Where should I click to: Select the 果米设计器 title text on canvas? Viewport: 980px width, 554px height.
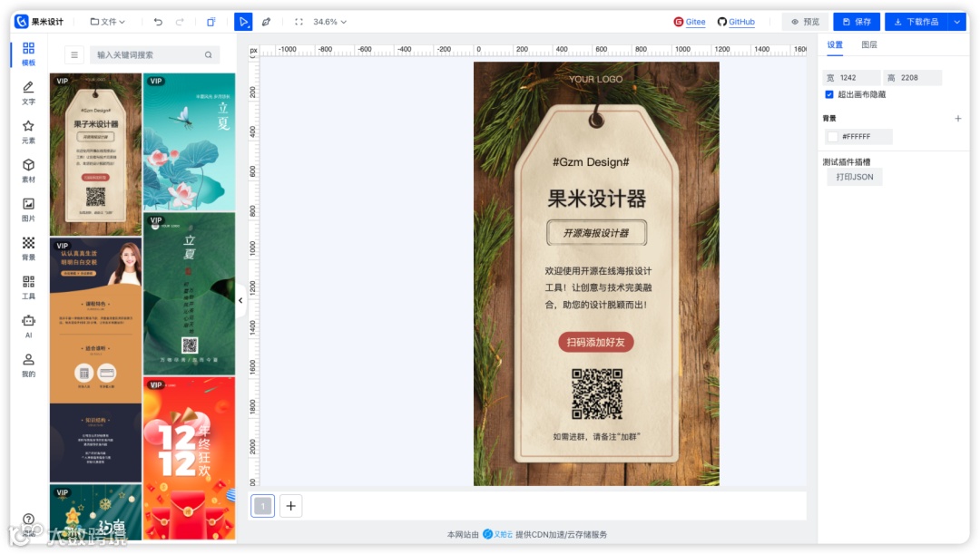[596, 199]
